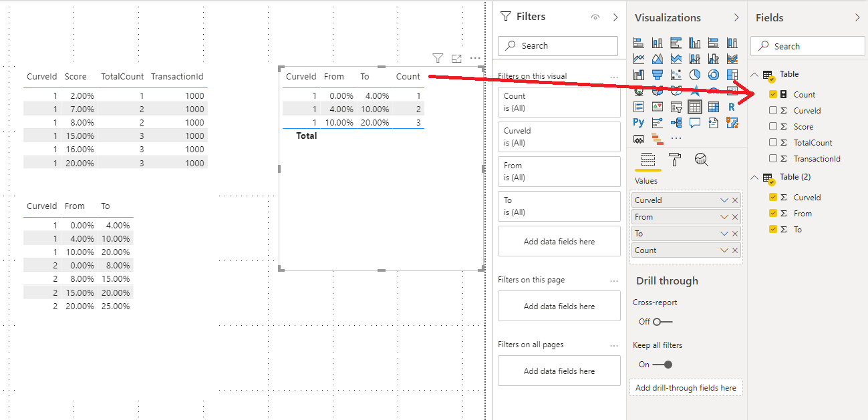Choose the clustered bar chart visual
This screenshot has width=868, height=420.
tap(676, 43)
